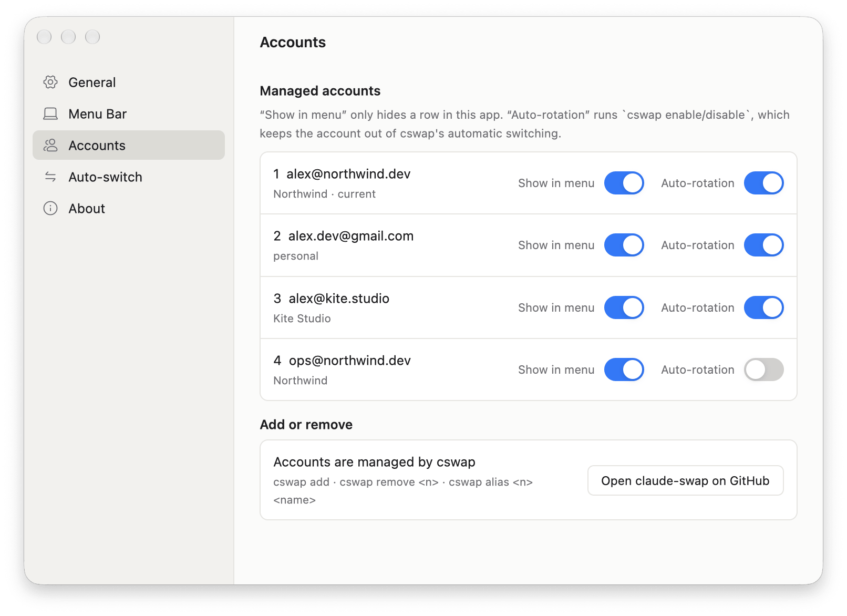Click the ops@northwind.dev account email

[x=350, y=361]
